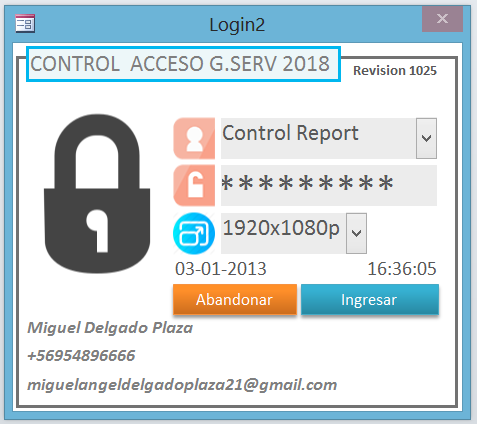477x424 pixels.
Task: Click the blue Ingresar button
Action: [370, 299]
